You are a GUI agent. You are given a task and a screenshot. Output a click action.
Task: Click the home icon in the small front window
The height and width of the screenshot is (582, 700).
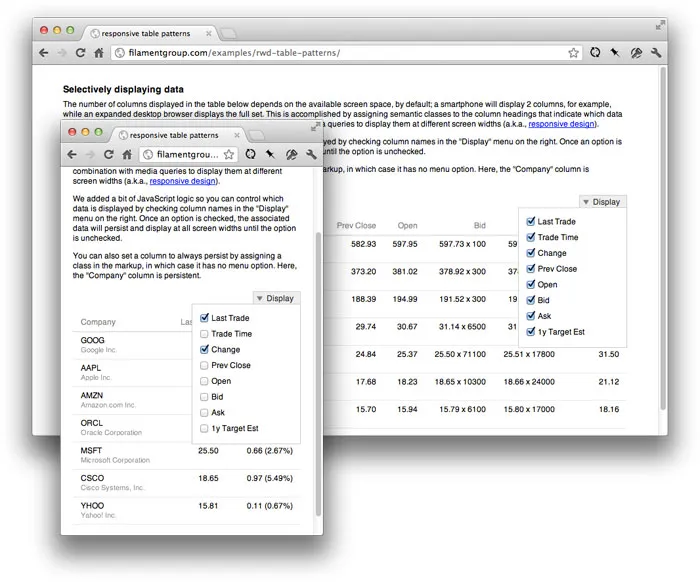(127, 155)
